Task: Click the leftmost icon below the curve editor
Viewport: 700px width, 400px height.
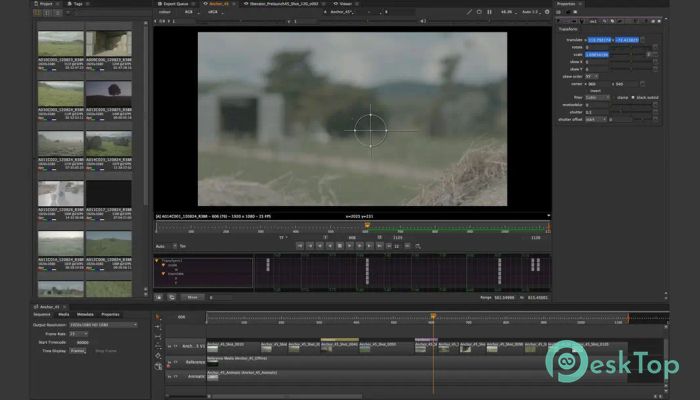Action: 159,297
